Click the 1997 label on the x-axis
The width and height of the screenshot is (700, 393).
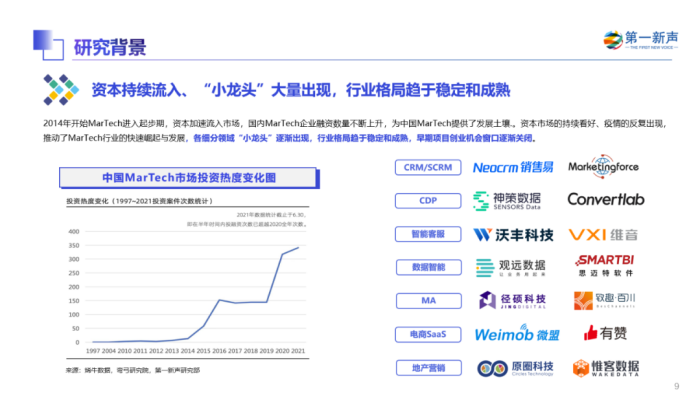point(92,351)
